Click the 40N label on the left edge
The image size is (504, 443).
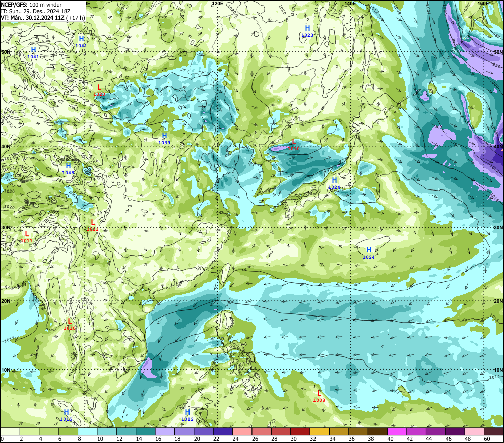tap(6, 146)
